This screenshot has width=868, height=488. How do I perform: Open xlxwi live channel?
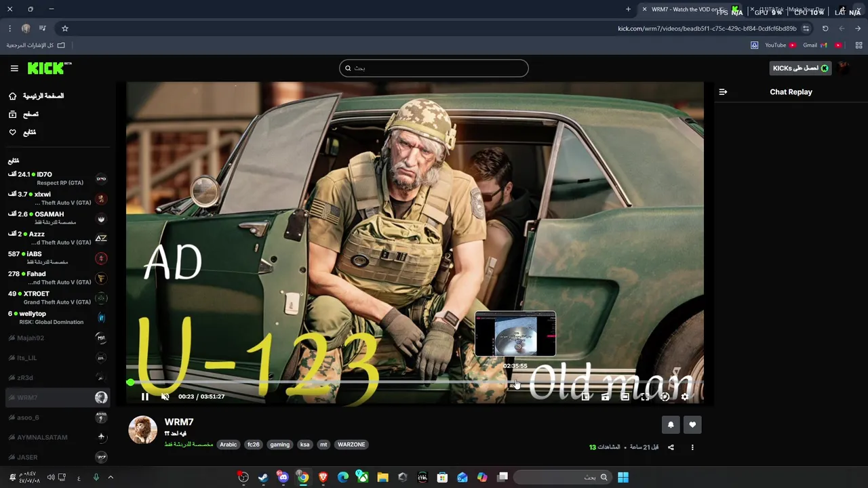(x=57, y=198)
